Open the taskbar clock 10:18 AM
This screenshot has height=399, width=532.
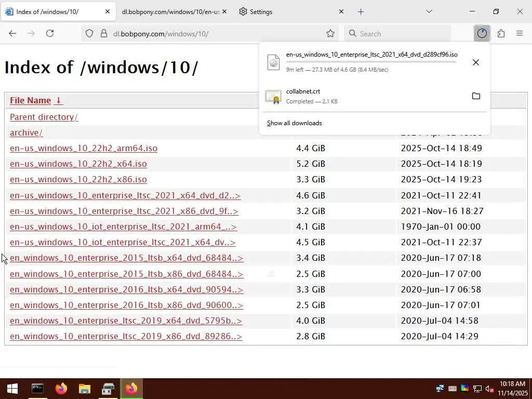[x=513, y=389]
